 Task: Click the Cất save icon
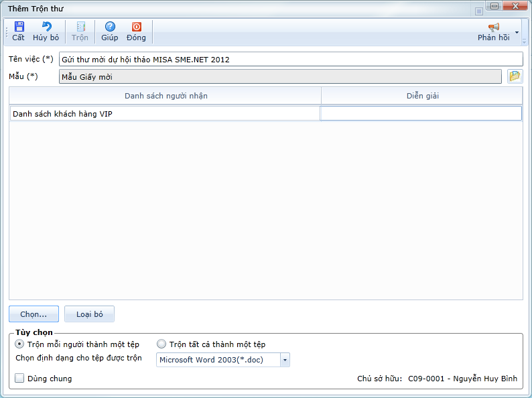coord(19,27)
